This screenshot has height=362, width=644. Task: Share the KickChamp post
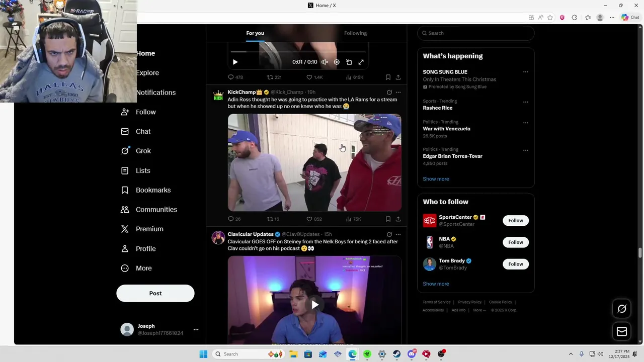[x=398, y=219]
